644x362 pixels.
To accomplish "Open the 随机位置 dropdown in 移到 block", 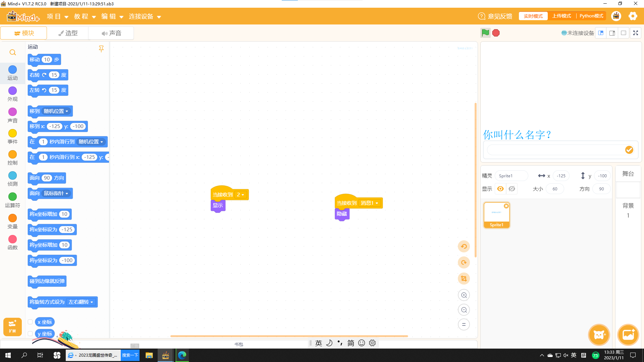I will click(56, 111).
